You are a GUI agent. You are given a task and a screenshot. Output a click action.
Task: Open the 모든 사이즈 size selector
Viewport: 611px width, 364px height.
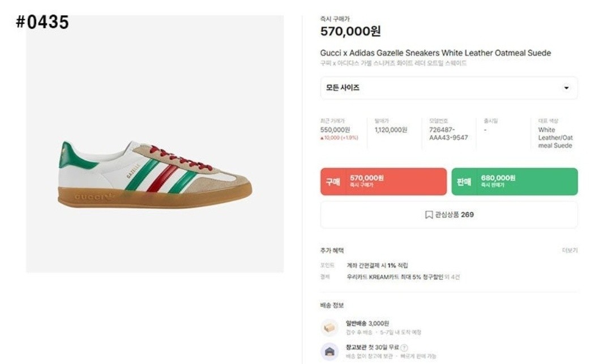[448, 88]
